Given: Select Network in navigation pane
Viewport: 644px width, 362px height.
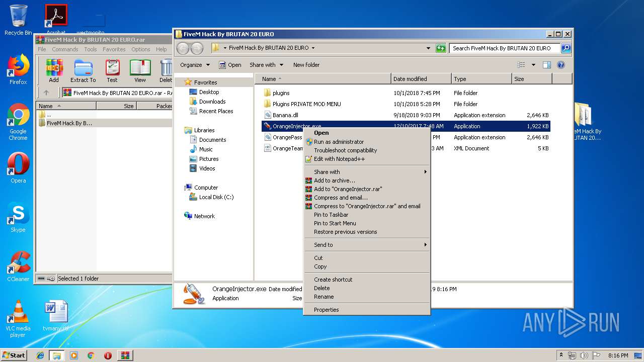Looking at the screenshot, I should tap(204, 216).
